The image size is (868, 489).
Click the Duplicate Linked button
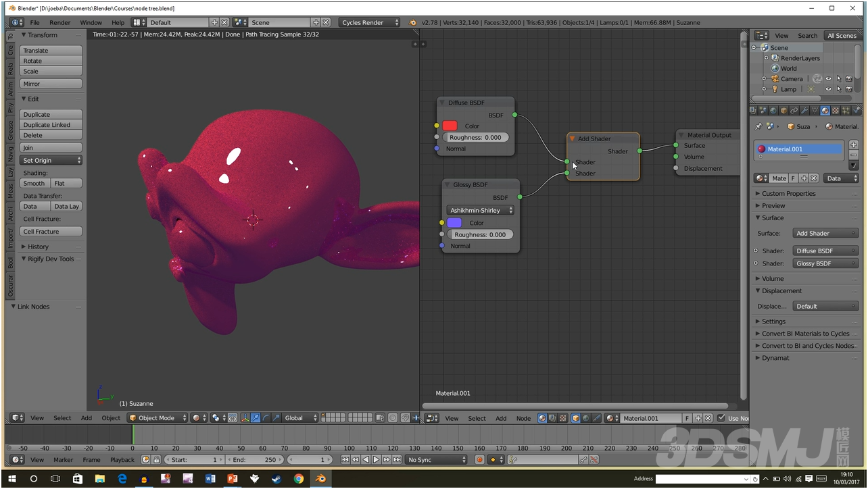coord(51,125)
